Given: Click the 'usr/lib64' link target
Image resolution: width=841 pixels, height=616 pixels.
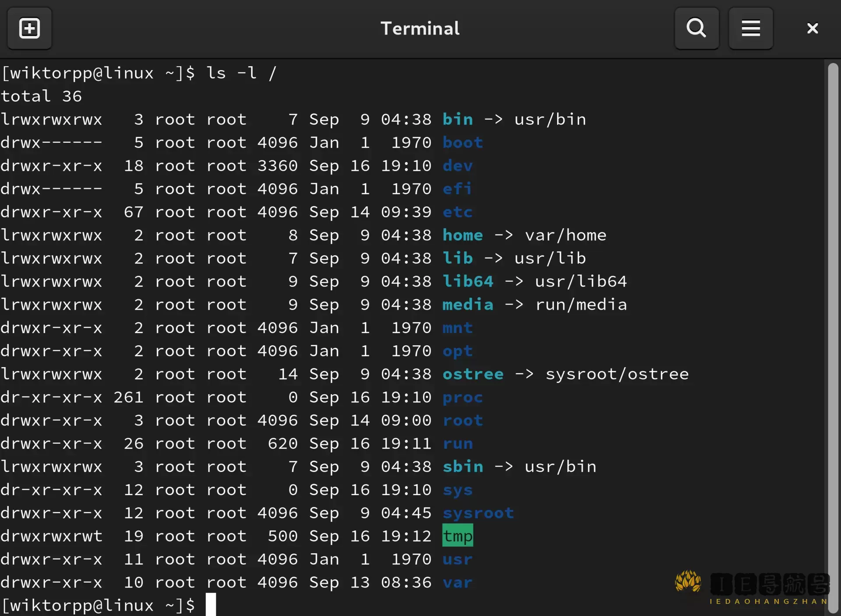Looking at the screenshot, I should coord(581,281).
